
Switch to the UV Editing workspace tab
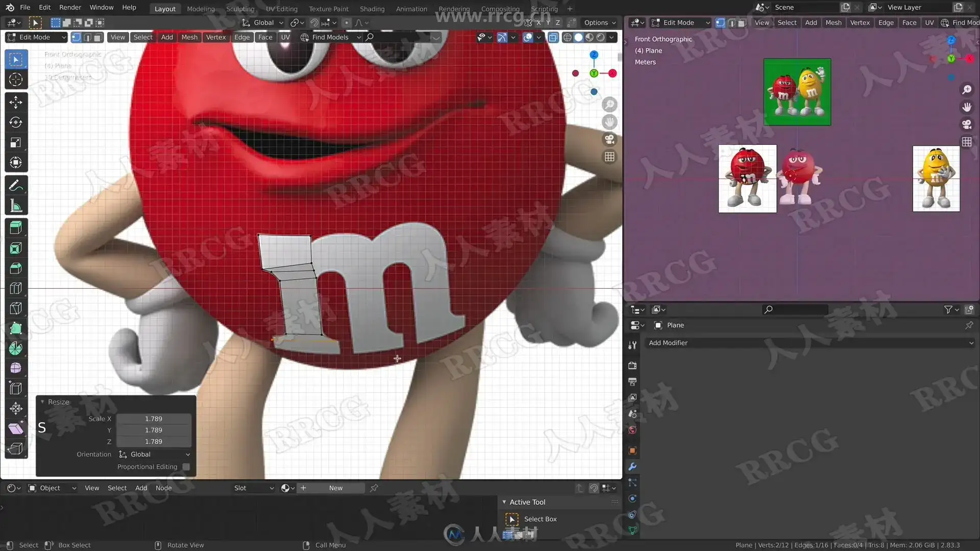(x=281, y=9)
